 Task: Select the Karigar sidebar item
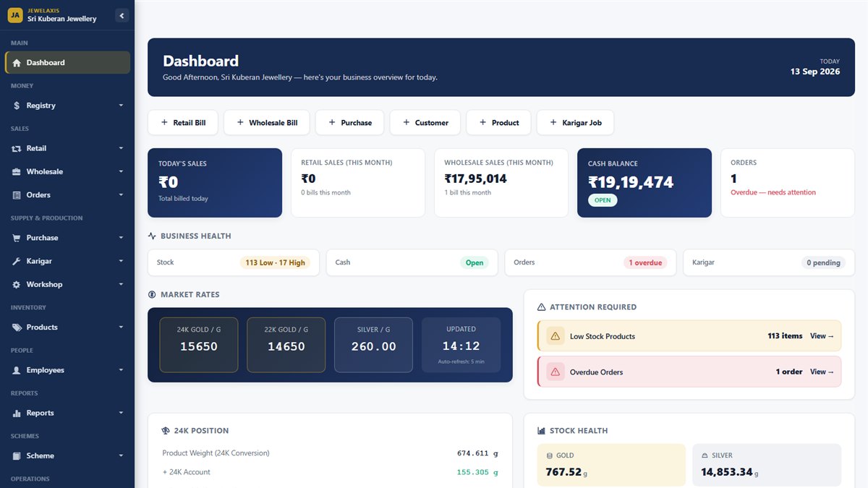pos(67,261)
